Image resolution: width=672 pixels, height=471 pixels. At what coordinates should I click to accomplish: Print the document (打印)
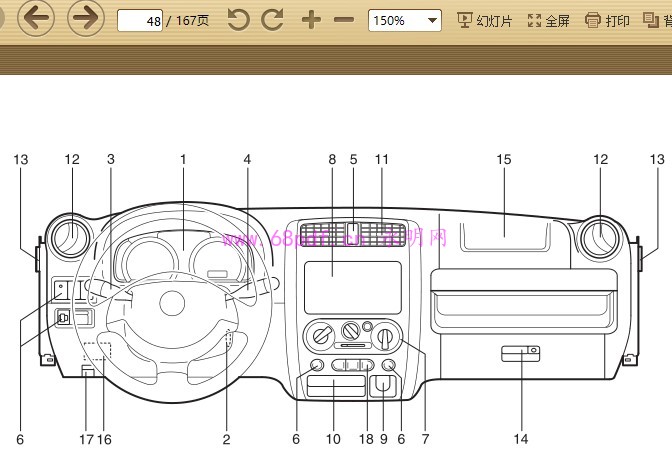tap(607, 20)
